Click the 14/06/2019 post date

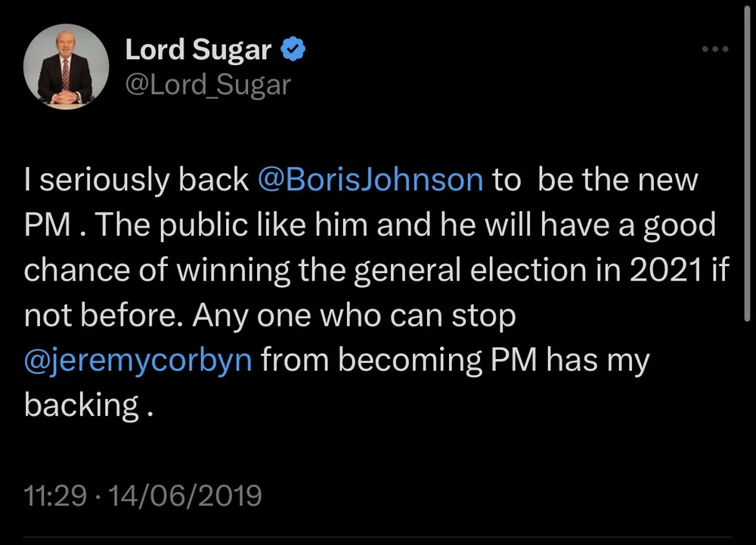(x=185, y=497)
